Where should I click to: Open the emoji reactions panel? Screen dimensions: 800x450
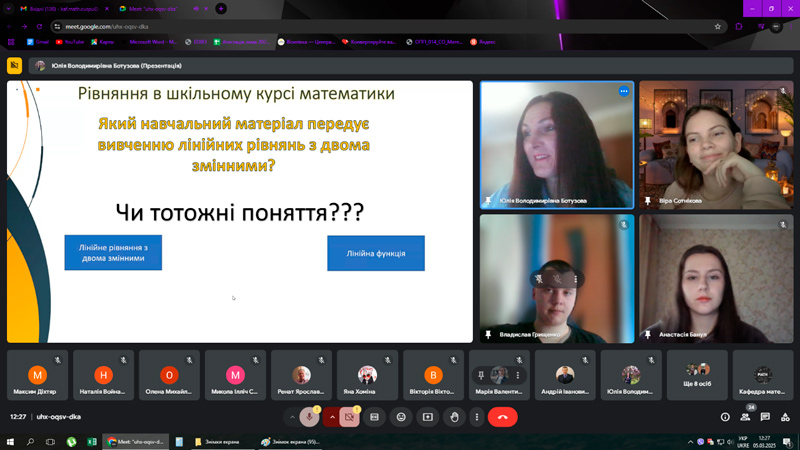tap(402, 417)
